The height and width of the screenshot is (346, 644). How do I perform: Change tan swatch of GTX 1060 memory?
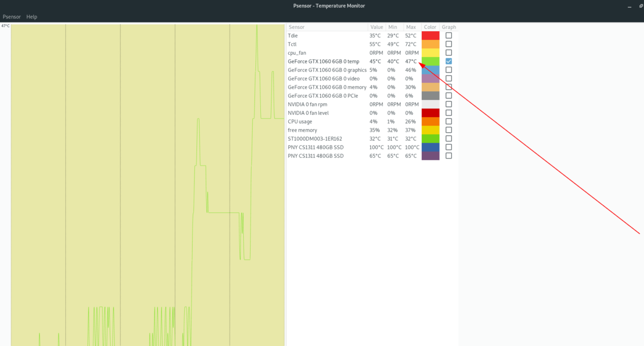tap(430, 87)
